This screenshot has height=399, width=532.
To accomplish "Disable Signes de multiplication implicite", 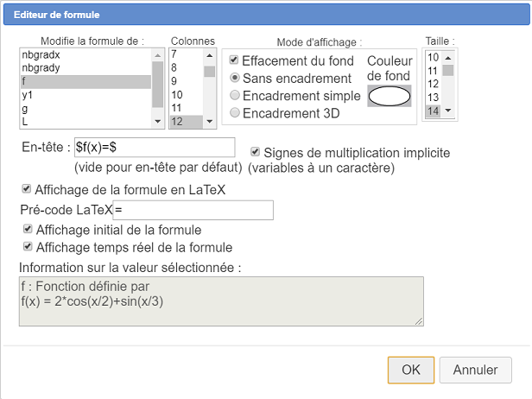I will (255, 152).
